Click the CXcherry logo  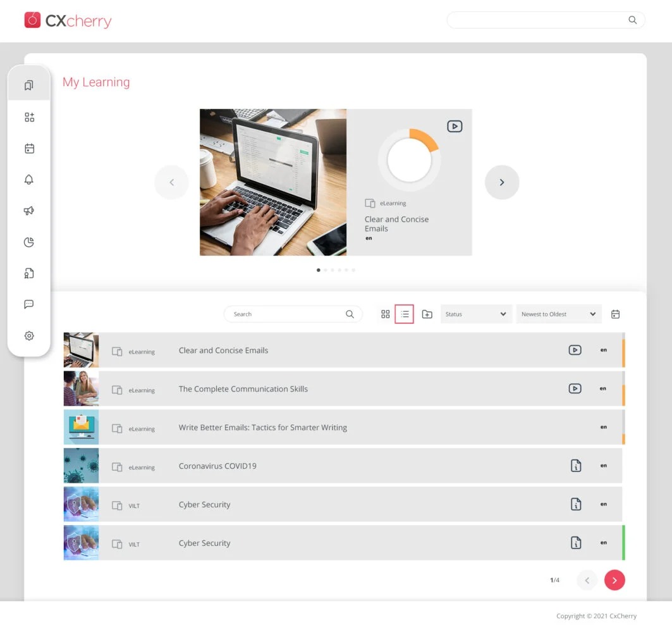(x=68, y=20)
